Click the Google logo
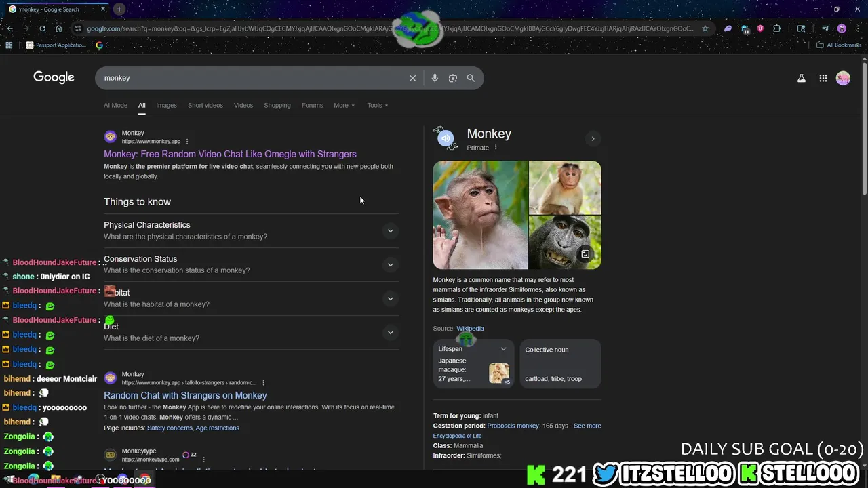This screenshot has height=488, width=868. pyautogui.click(x=54, y=77)
